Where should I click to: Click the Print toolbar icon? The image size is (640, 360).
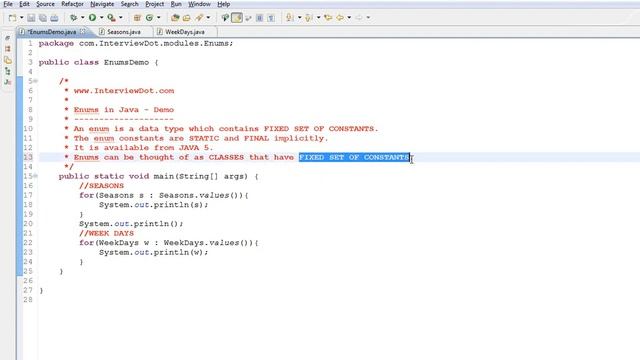(x=54, y=18)
